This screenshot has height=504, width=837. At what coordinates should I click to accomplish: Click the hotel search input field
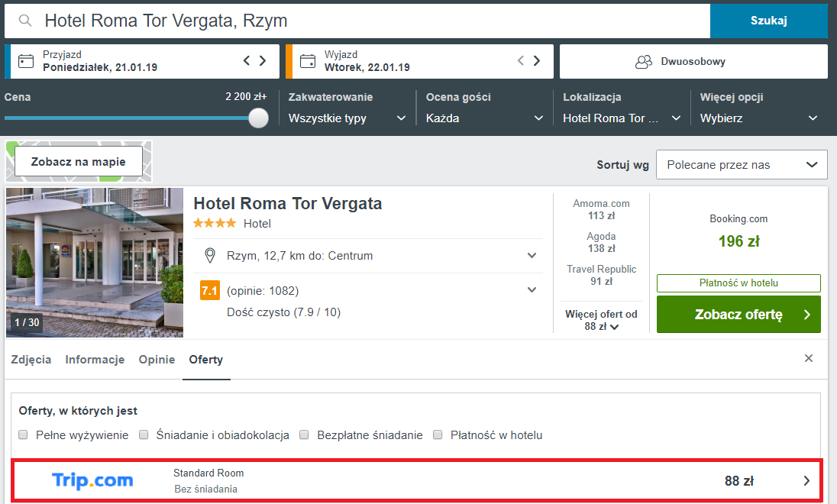(357, 21)
